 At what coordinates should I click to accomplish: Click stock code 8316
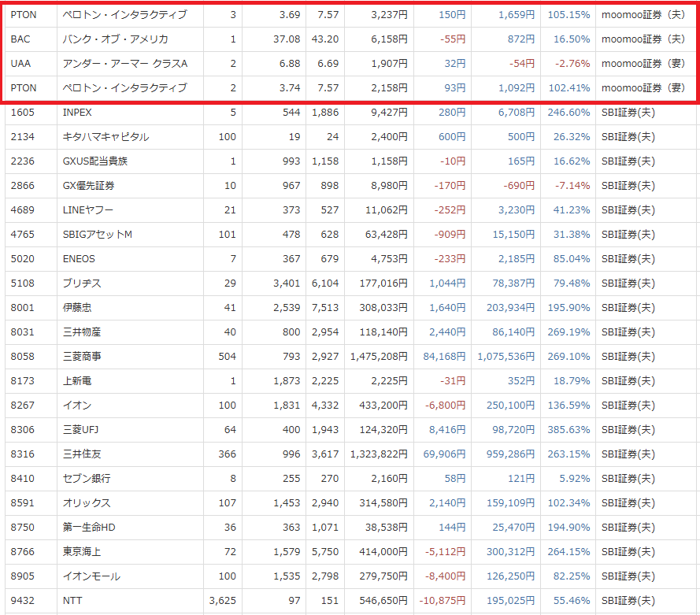pyautogui.click(x=22, y=454)
